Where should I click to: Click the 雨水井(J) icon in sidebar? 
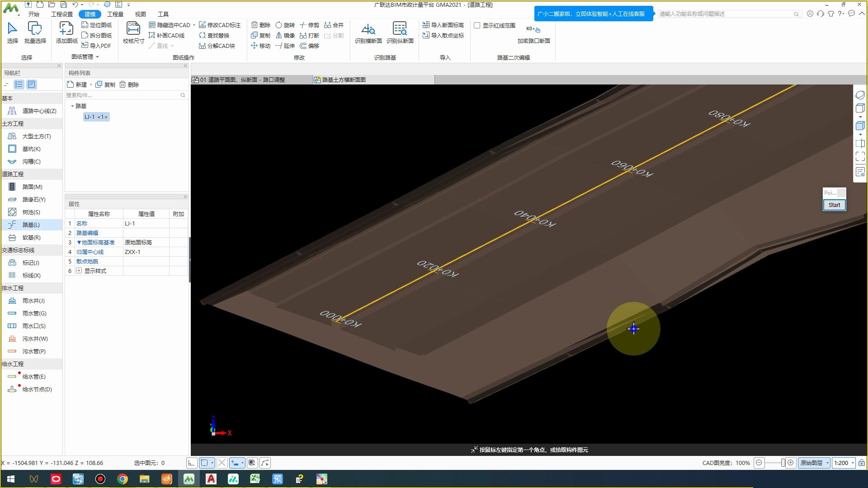12,300
